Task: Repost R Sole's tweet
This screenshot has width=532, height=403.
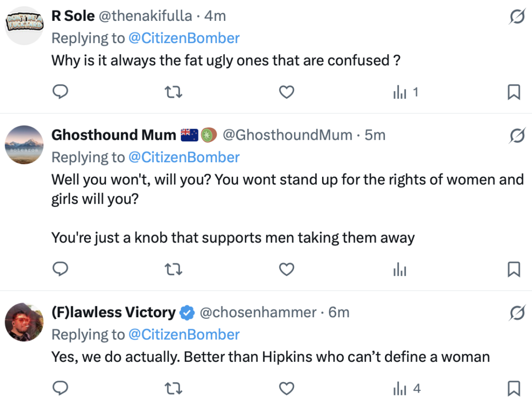Action: 174,93
